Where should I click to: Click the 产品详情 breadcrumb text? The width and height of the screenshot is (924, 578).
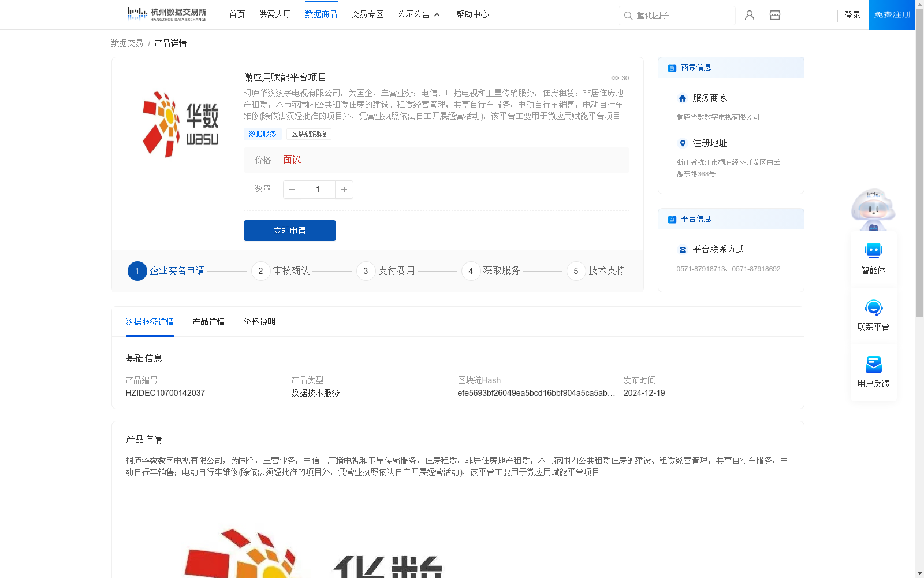[x=170, y=43]
